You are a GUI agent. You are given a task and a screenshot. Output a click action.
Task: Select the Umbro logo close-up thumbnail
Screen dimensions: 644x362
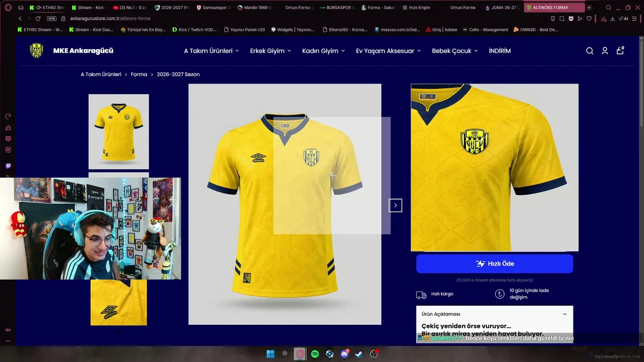point(119,303)
